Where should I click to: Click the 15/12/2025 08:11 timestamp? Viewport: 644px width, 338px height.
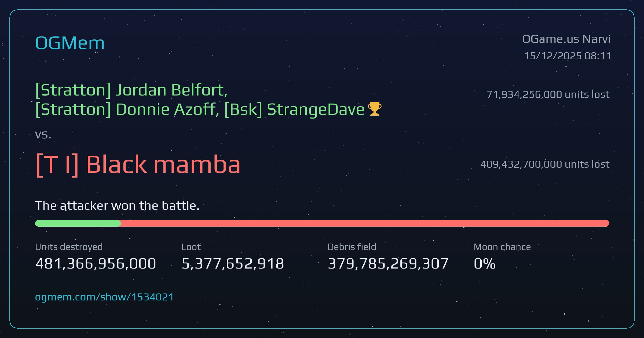point(567,56)
